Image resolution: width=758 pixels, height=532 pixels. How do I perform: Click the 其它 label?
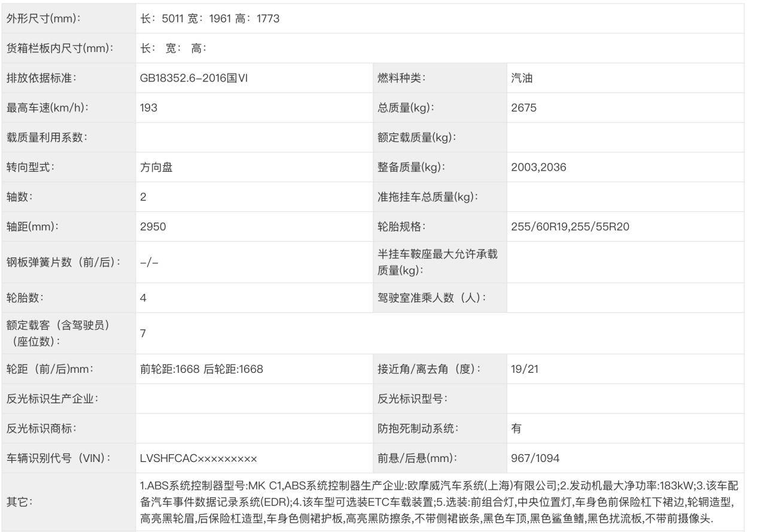(20, 502)
